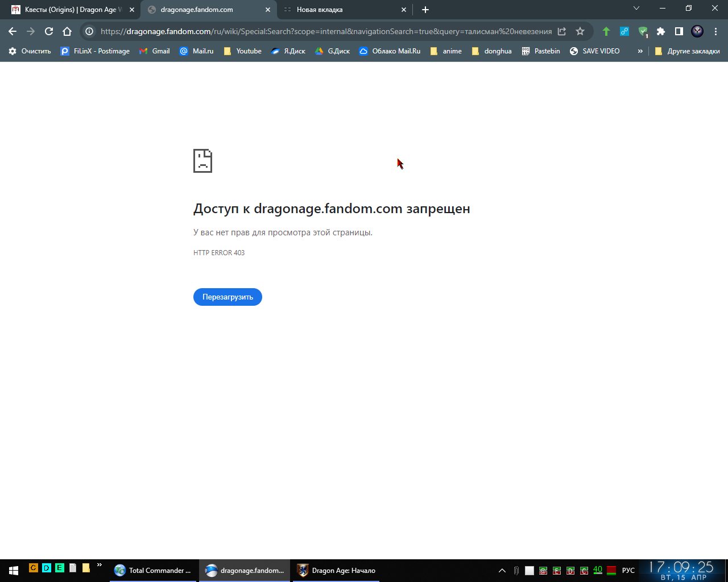The height and width of the screenshot is (582, 728).
Task: Show hidden system tray icons
Action: [x=502, y=571]
